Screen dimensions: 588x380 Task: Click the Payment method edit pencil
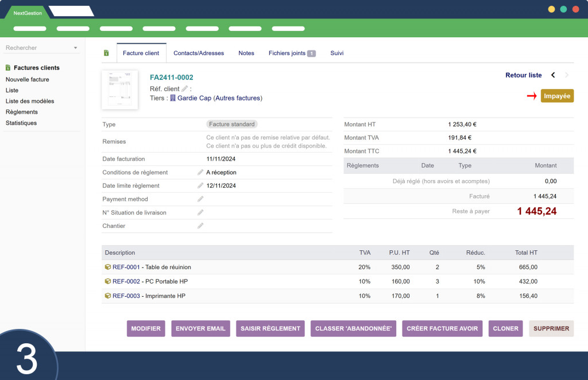coord(200,199)
